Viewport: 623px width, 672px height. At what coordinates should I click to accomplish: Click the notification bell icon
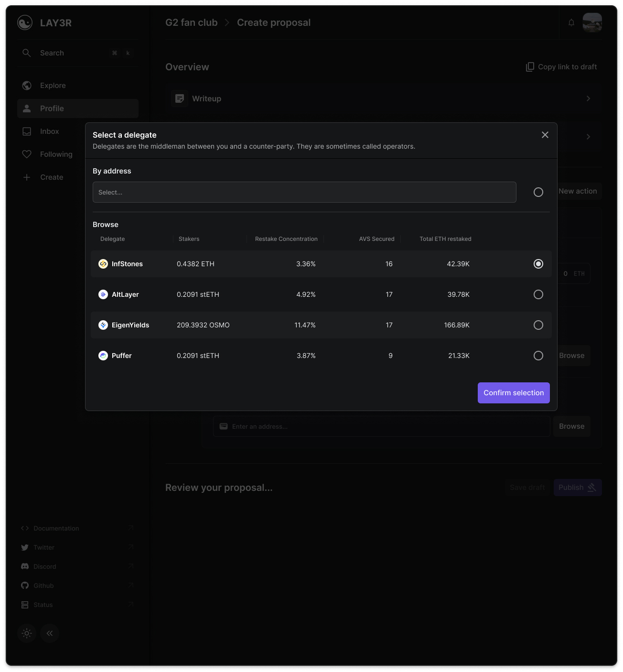click(571, 22)
